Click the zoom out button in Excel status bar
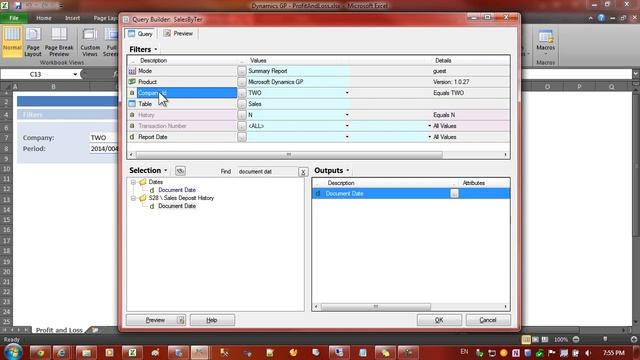Image resolution: width=640 pixels, height=360 pixels. point(576,340)
